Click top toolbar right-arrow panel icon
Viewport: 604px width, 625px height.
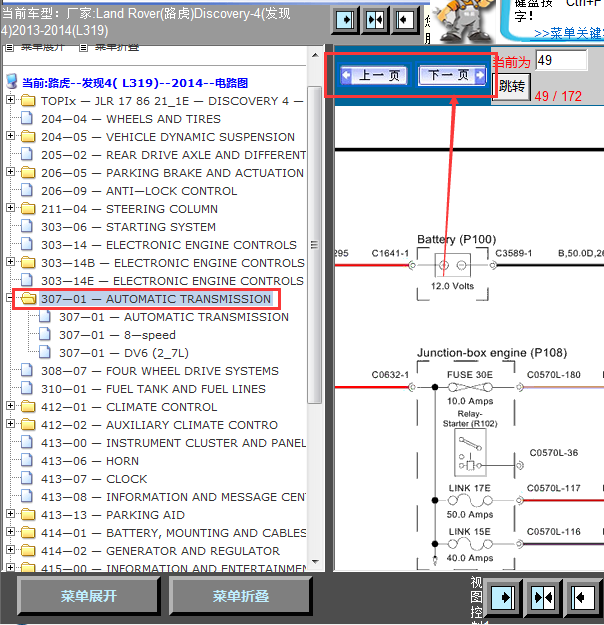coord(345,20)
